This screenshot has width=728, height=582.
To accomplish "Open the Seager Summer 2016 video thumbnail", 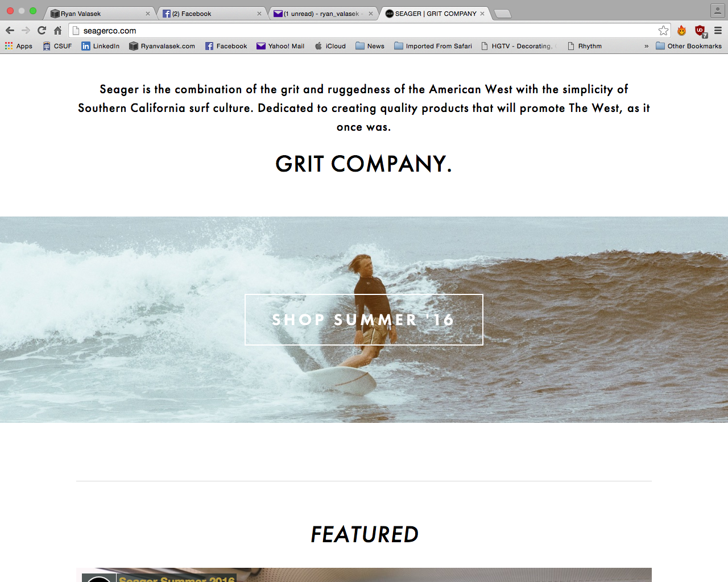I will (x=364, y=575).
